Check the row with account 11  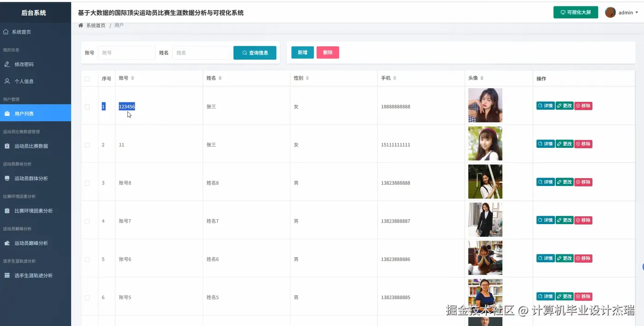[87, 145]
